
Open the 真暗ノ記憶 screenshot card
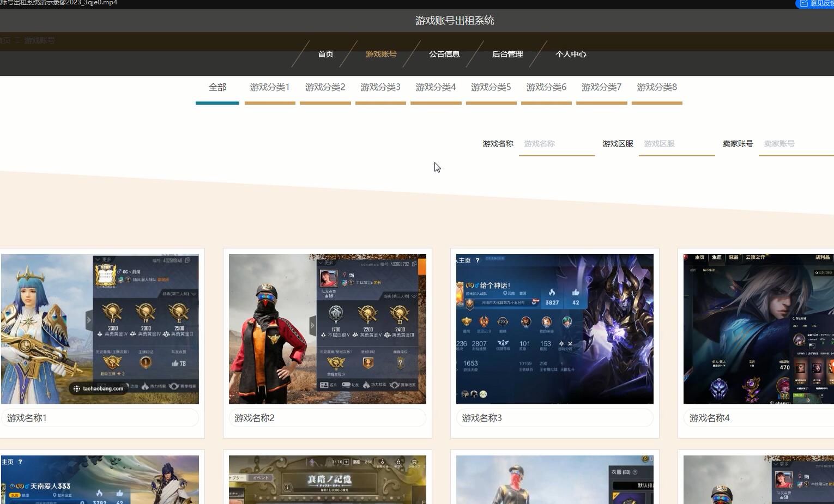tap(328, 479)
